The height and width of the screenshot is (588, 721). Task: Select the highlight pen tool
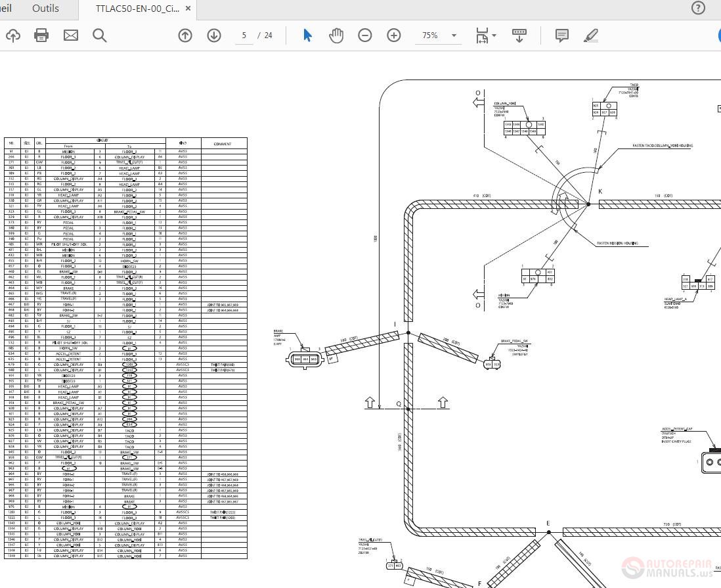tap(591, 35)
